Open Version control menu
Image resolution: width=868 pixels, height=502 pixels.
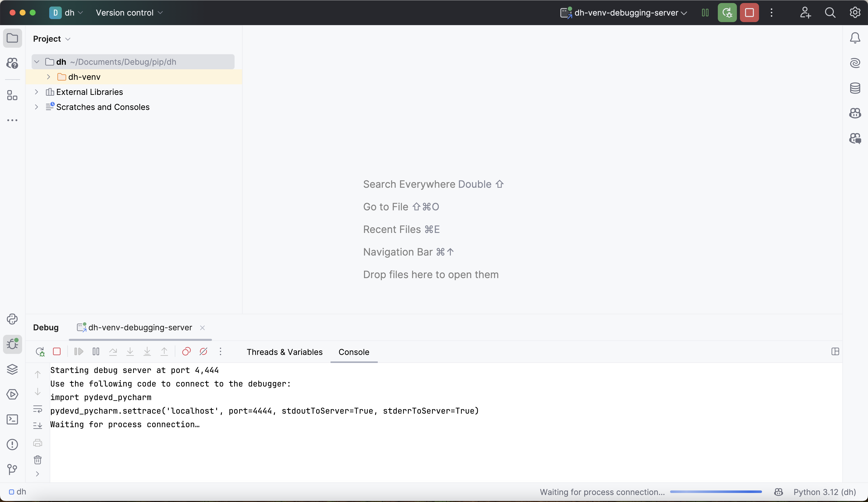coord(129,13)
